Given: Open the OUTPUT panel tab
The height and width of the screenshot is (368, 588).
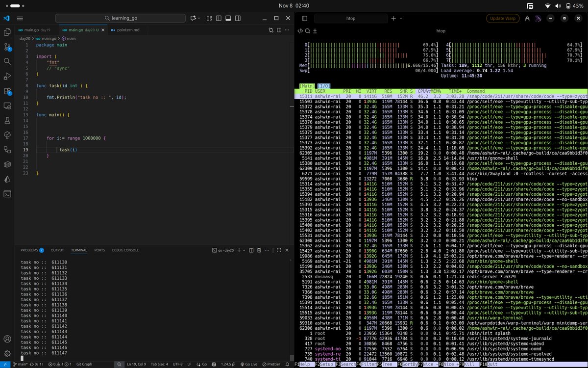Looking at the screenshot, I should pyautogui.click(x=57, y=250).
